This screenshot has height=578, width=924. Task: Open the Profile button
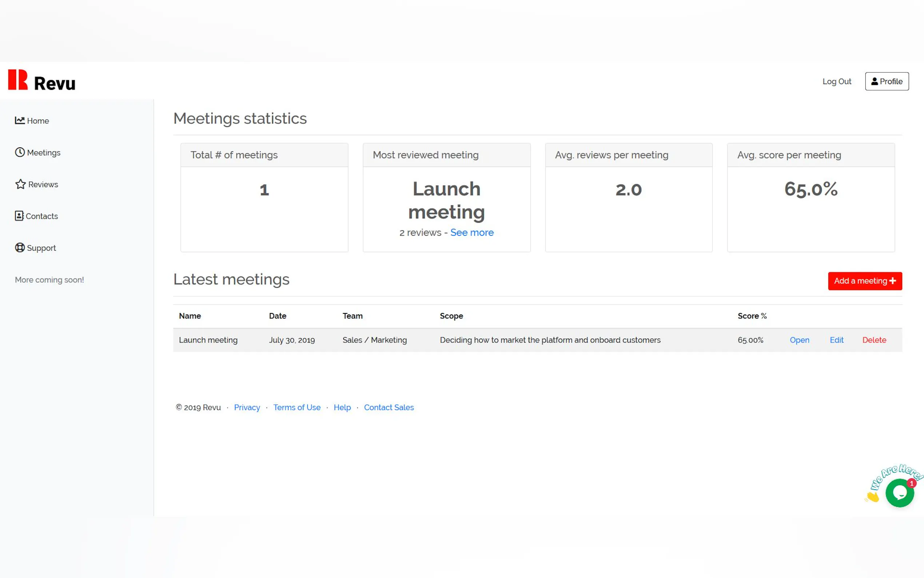click(887, 82)
